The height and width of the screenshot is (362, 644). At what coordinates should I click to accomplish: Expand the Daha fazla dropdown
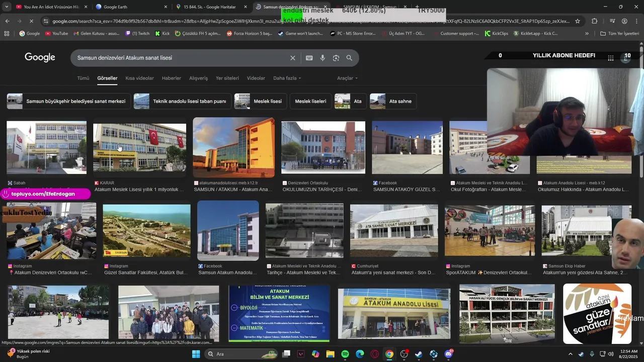click(287, 78)
